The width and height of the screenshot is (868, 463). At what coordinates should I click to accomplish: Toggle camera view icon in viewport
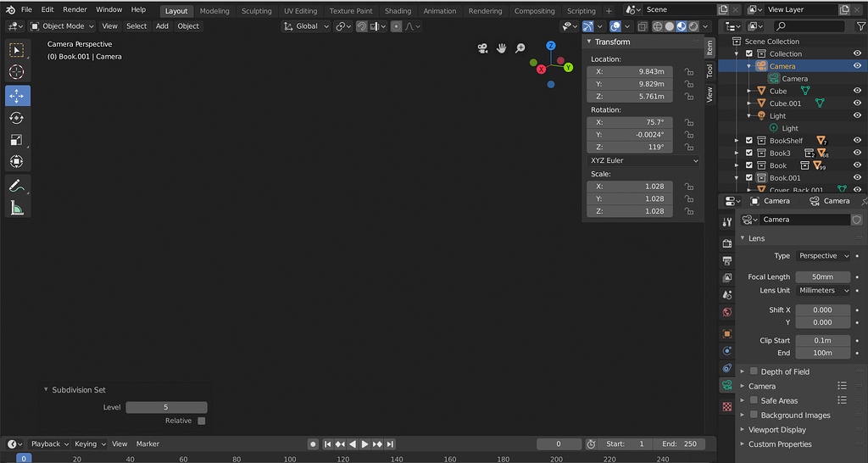(482, 48)
